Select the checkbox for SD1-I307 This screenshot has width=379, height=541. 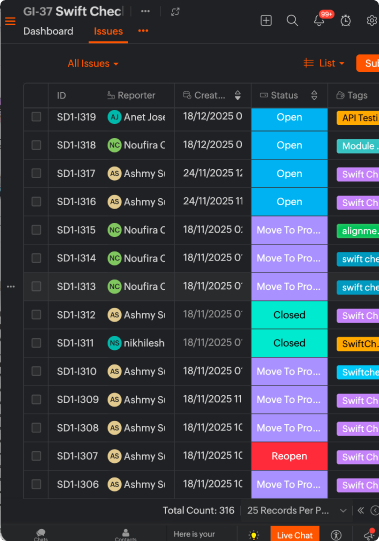(x=36, y=456)
